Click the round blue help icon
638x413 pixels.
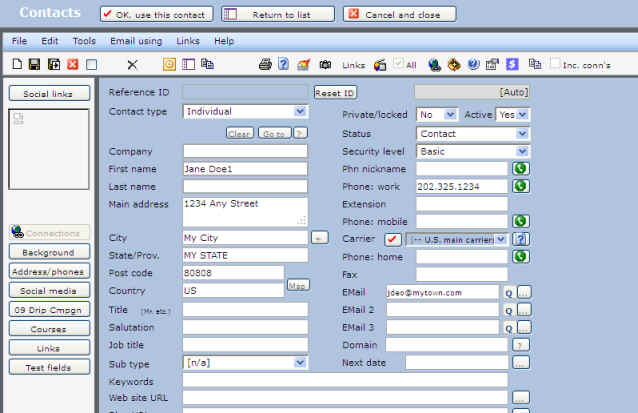tap(473, 64)
